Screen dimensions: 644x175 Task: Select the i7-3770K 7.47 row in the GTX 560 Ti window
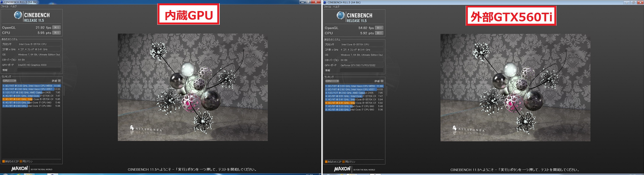354,96
